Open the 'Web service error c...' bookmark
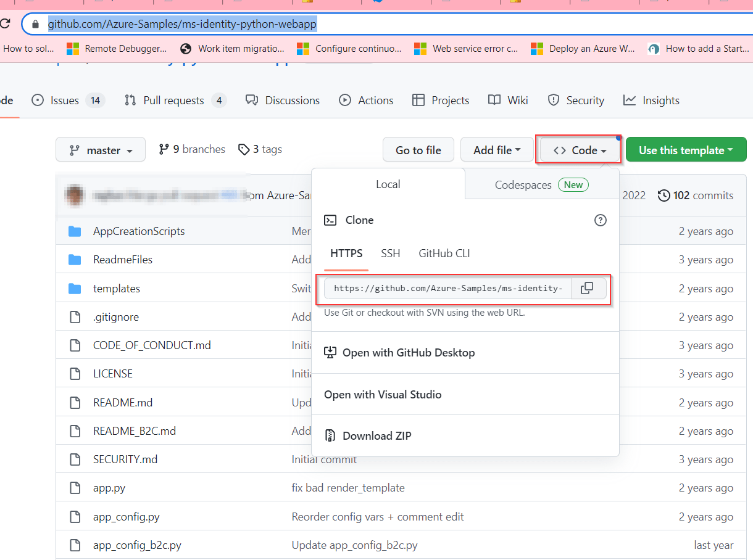Viewport: 753px width, 560px height. (x=466, y=48)
